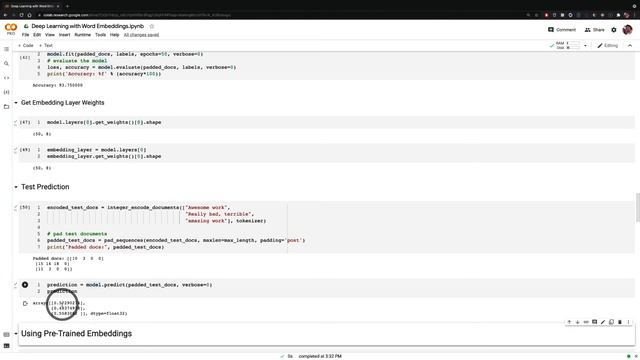Click the RAM and Disk usage indicator
Screen dimensions: 640x360
click(569, 46)
